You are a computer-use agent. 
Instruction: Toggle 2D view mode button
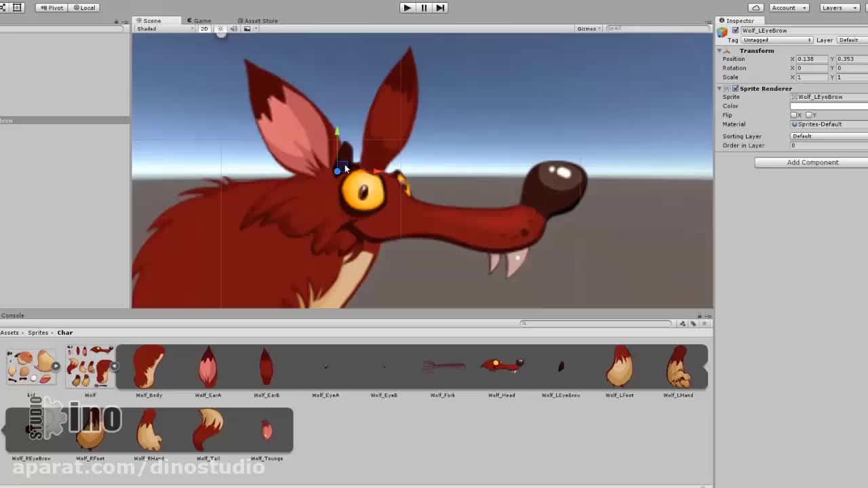coord(204,28)
